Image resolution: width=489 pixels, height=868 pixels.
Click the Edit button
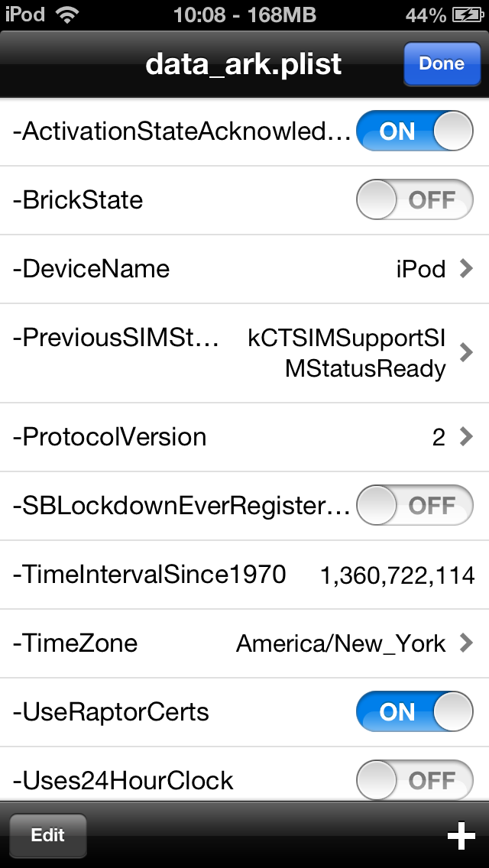click(x=47, y=835)
